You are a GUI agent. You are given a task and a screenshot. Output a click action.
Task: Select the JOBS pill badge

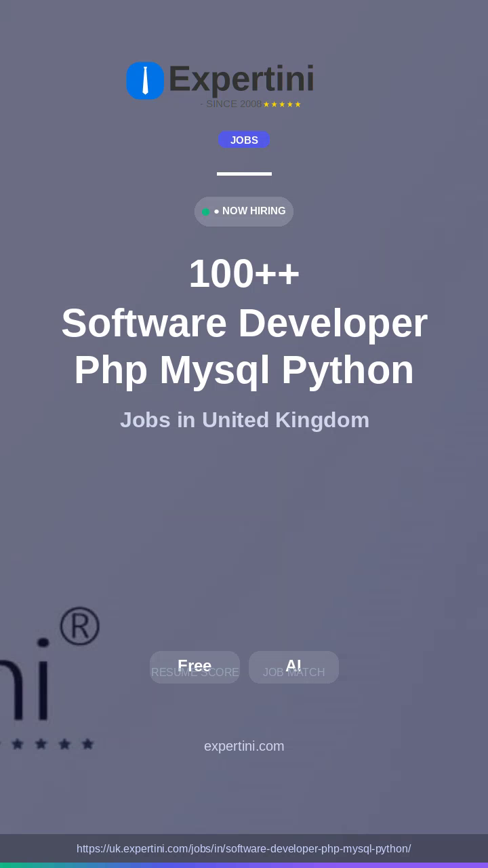[x=244, y=140]
